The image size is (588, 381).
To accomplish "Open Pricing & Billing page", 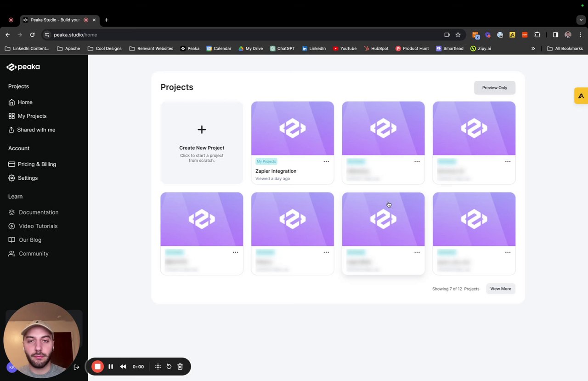I will coord(32,164).
